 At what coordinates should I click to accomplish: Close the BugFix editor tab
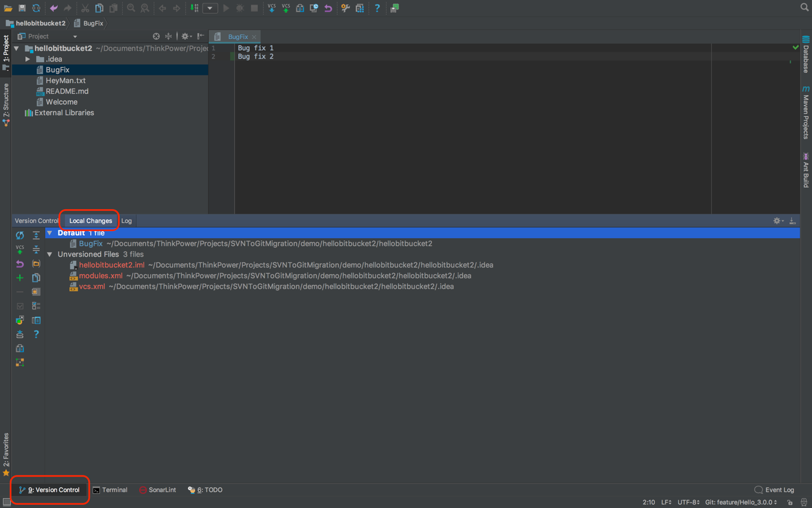click(254, 37)
